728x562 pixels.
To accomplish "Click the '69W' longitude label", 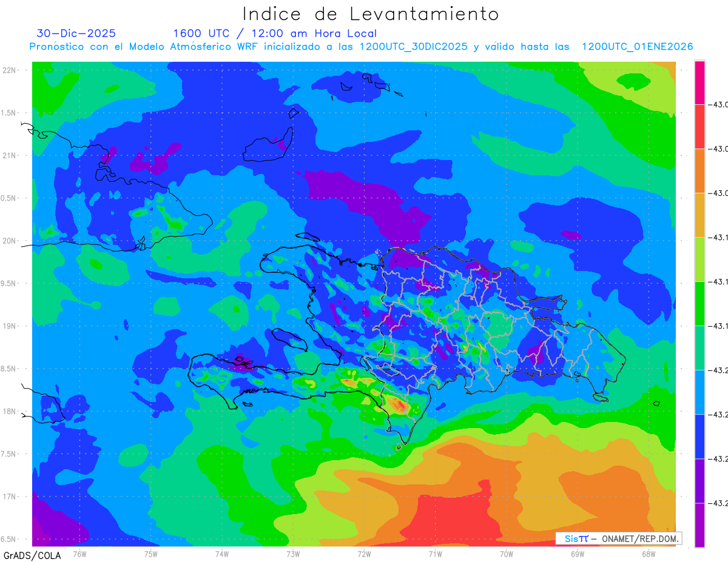I will (578, 553).
